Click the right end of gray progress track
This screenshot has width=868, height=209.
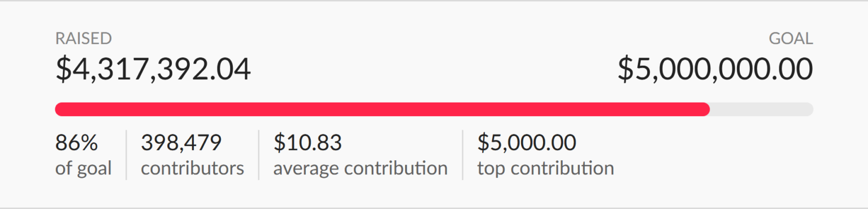click(809, 109)
